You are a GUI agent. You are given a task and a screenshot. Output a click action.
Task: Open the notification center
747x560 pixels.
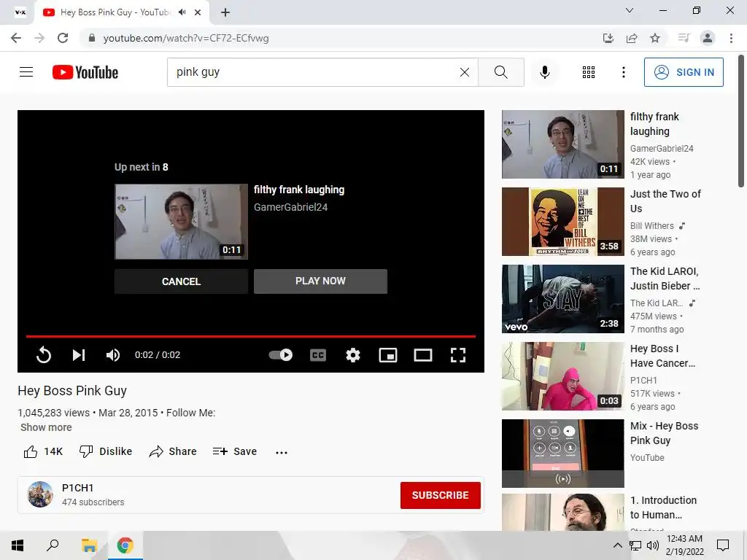[x=723, y=545]
